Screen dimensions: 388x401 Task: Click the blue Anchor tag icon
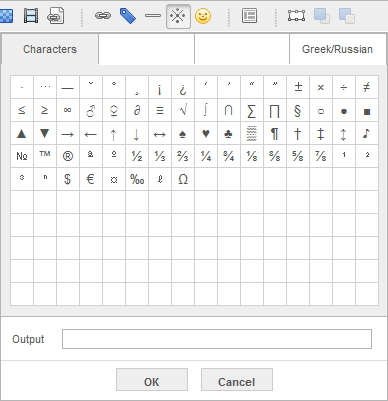click(x=128, y=16)
